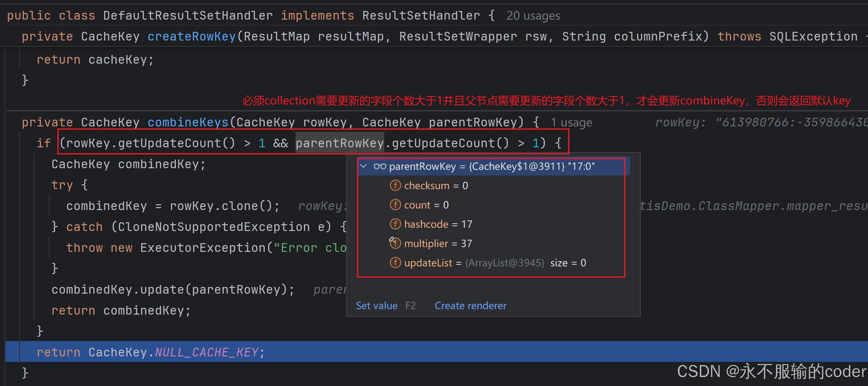Click the ResultSetHandler interface name
This screenshot has width=868, height=386.
(421, 15)
